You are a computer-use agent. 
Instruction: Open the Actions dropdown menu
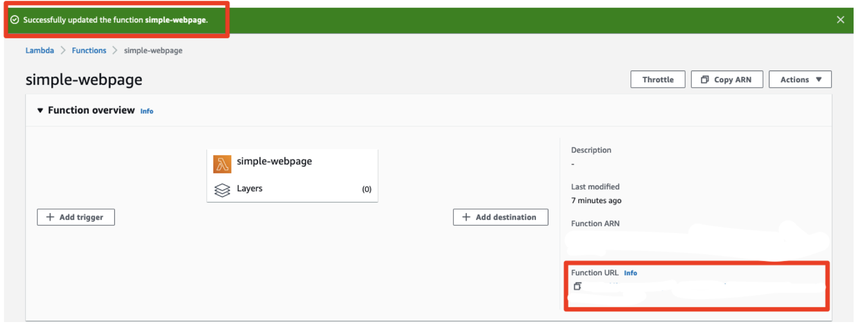(x=800, y=80)
